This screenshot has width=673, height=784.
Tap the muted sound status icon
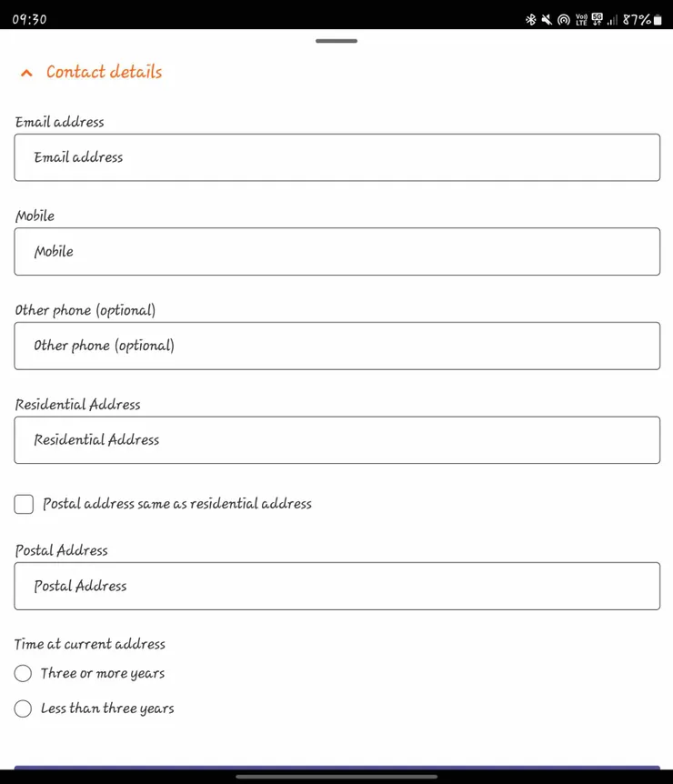coord(547,19)
